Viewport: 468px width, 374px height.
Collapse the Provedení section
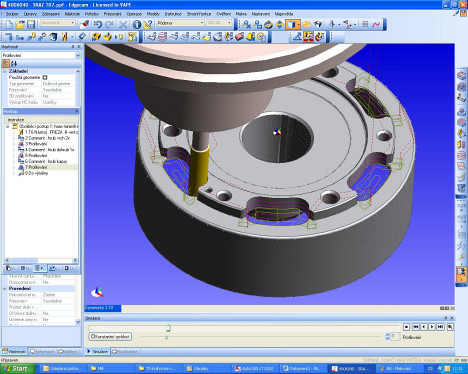[5, 288]
